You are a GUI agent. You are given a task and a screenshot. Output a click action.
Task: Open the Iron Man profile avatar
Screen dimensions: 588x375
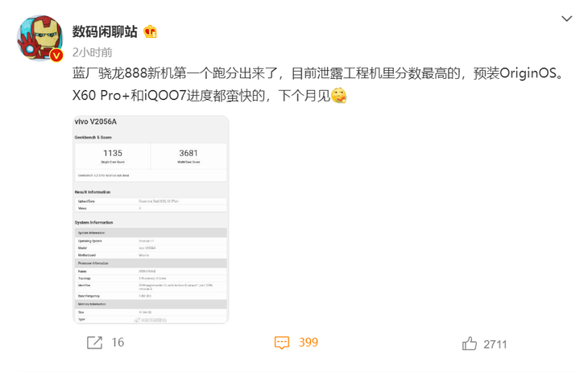point(39,38)
